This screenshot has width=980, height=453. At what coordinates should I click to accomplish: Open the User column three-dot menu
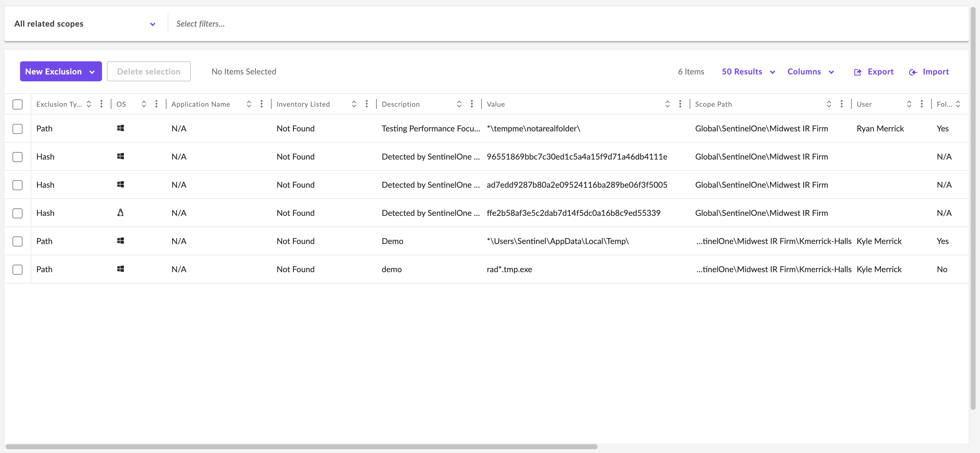(x=921, y=104)
